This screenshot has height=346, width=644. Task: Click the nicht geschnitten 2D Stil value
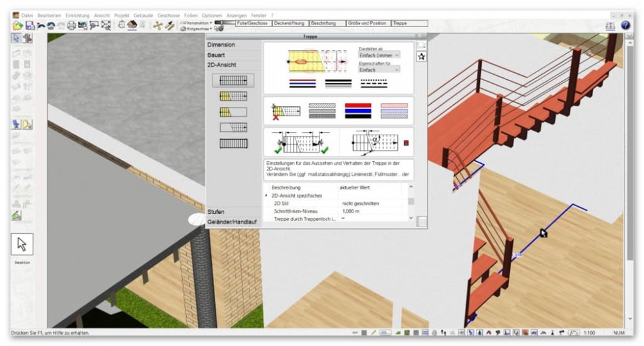[x=361, y=204]
